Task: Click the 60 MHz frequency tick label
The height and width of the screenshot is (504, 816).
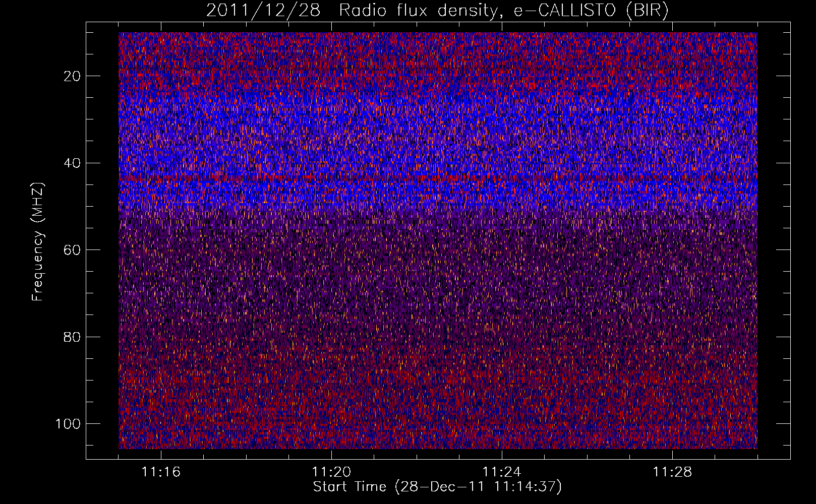Action: tap(73, 250)
